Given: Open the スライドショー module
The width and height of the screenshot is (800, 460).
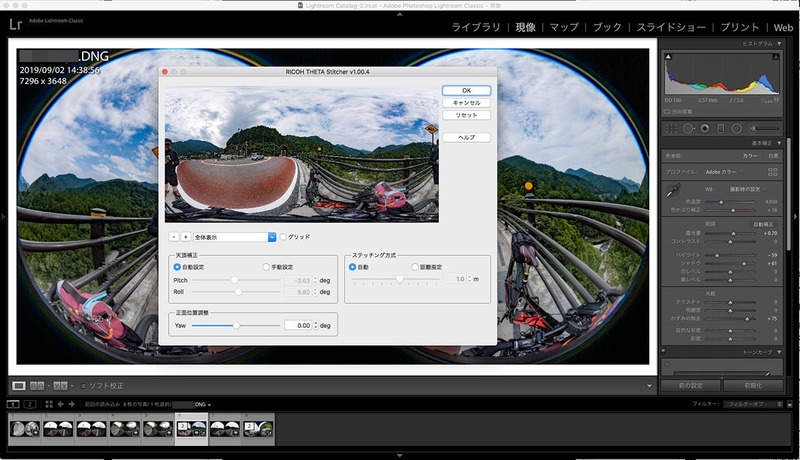Looking at the screenshot, I should click(671, 27).
